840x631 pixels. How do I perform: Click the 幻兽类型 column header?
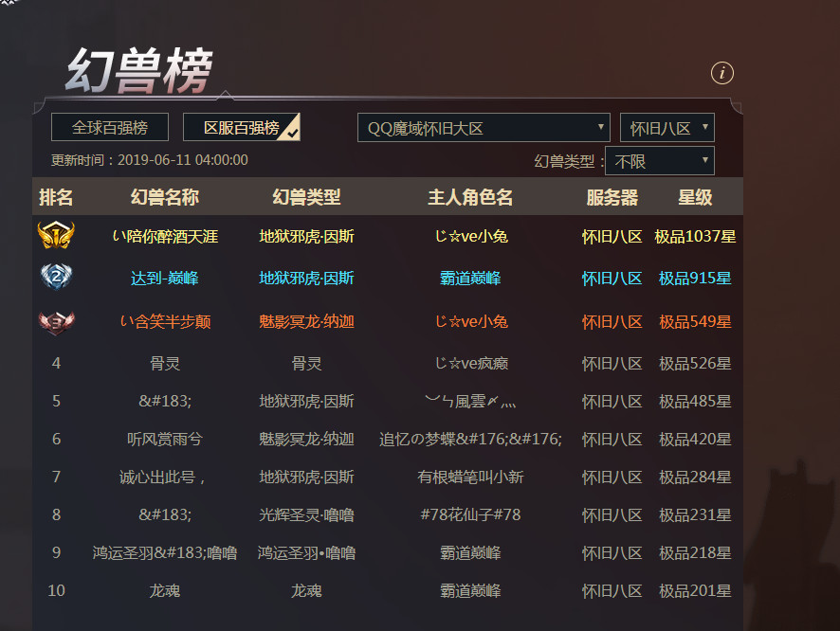[306, 197]
